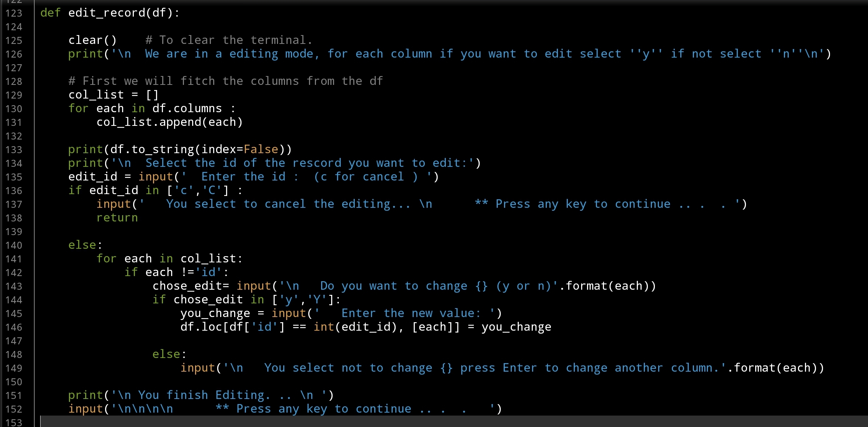Place cursor on empty line 153

221,422
